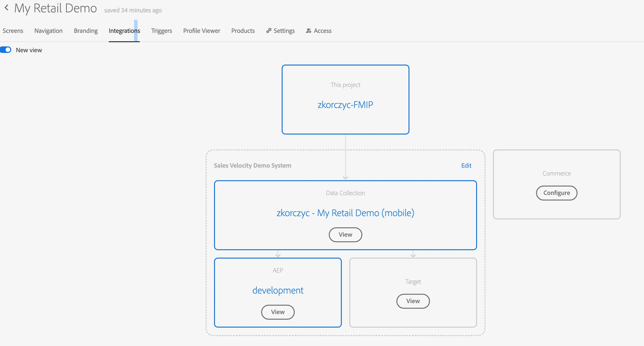Click the users icon next to Access
The height and width of the screenshot is (346, 644).
308,31
